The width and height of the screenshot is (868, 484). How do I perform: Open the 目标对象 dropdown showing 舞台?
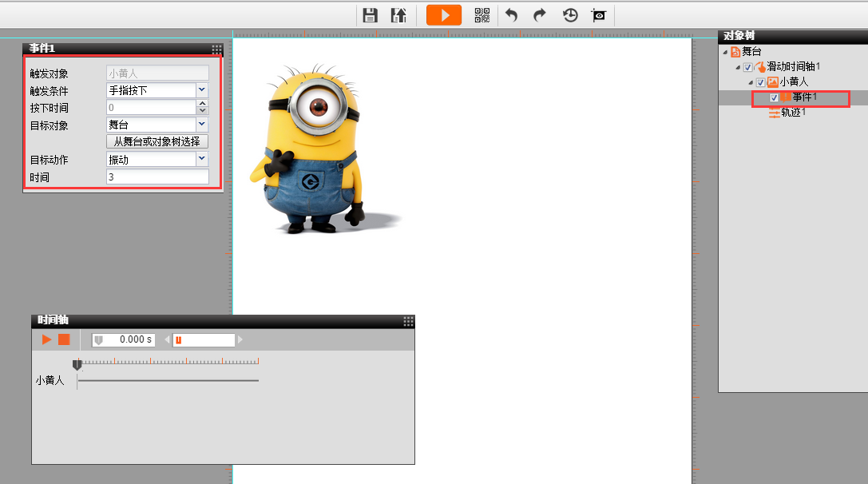(202, 125)
